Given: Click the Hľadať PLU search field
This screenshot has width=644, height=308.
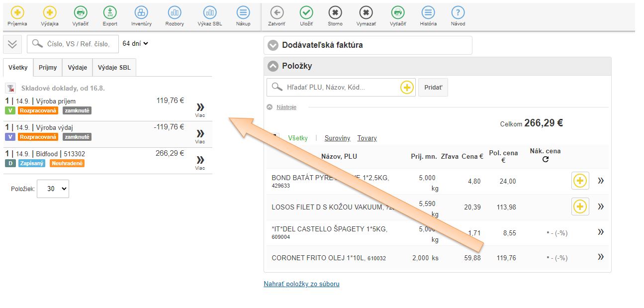Looking at the screenshot, I should (341, 88).
